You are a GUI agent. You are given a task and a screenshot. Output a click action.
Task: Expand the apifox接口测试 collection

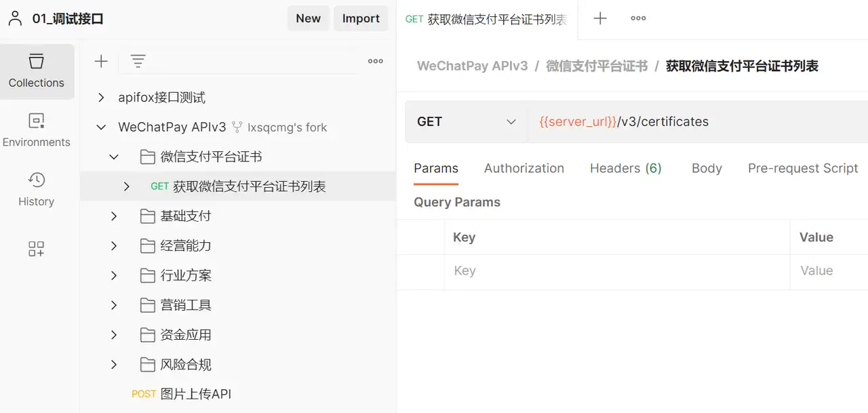[101, 98]
